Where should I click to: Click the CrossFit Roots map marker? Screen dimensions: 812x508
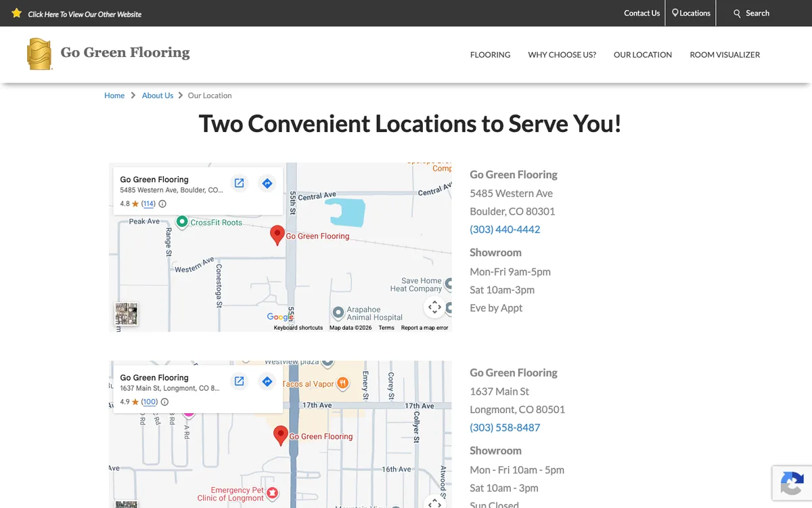pos(182,221)
